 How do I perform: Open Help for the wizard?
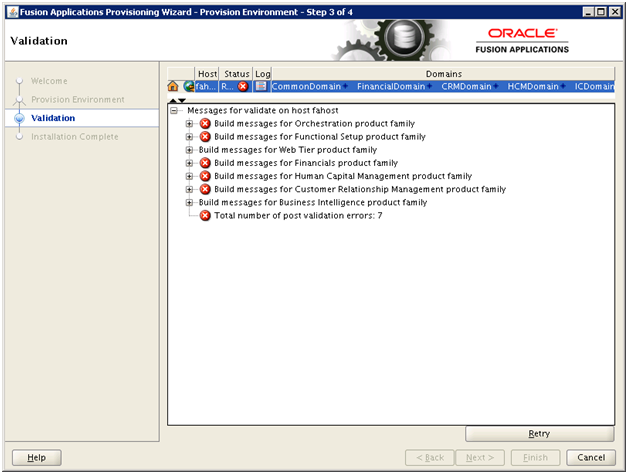point(36,458)
